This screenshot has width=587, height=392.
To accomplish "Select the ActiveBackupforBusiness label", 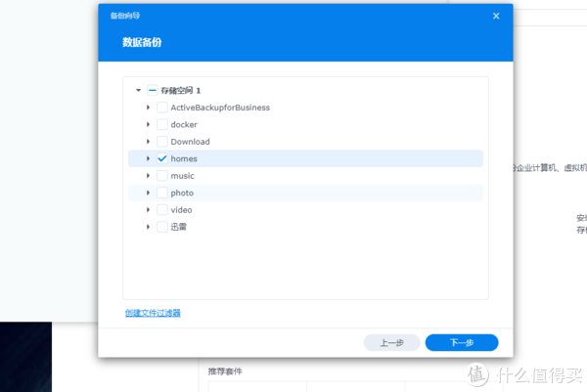I will (220, 108).
